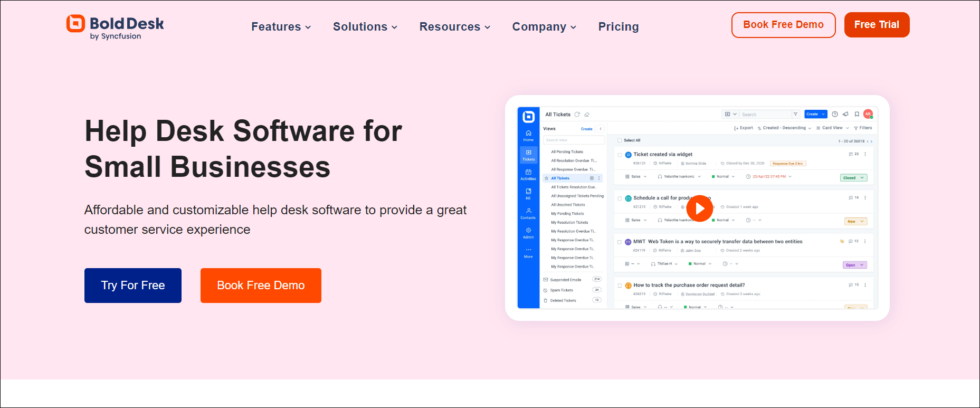Click the ticket Search field
Screen dimensions: 980x408
766,114
